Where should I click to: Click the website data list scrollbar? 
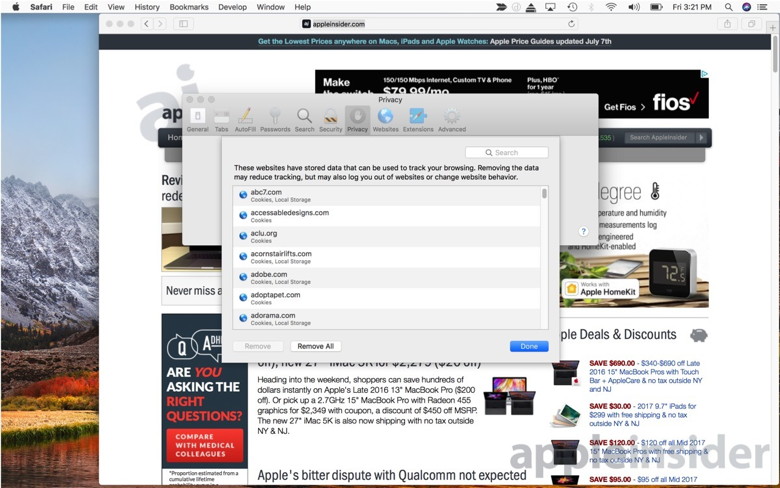[545, 193]
